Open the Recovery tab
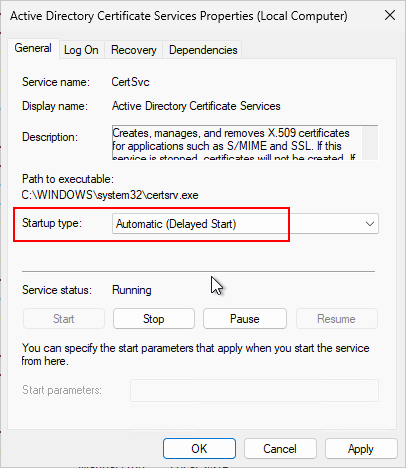The width and height of the screenshot is (406, 468). click(x=134, y=50)
